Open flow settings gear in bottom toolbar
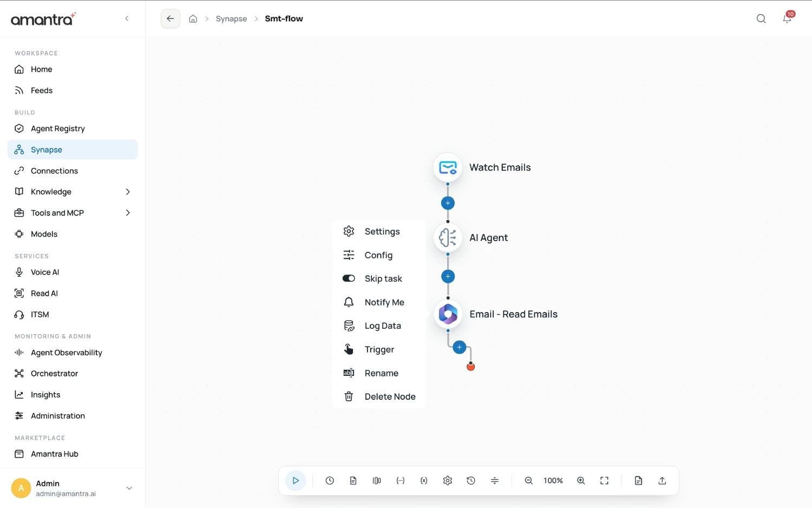The image size is (812, 508). pyautogui.click(x=447, y=480)
